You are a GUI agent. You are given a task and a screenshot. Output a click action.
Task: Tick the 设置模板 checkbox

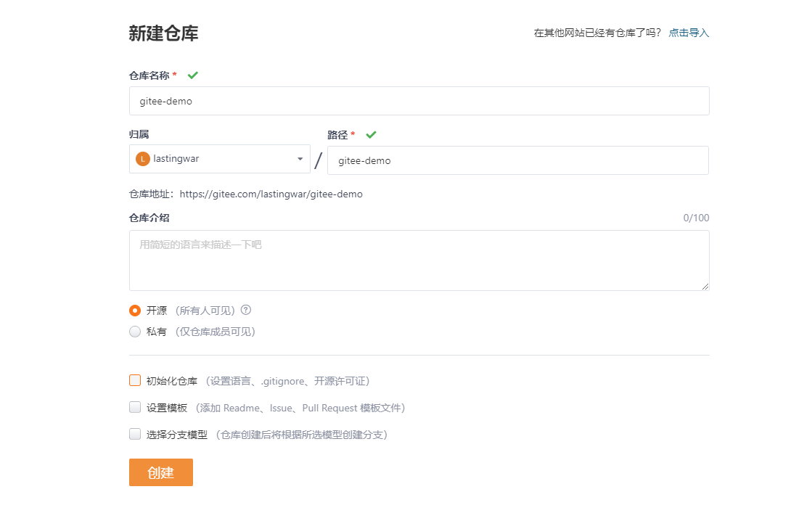coord(135,407)
